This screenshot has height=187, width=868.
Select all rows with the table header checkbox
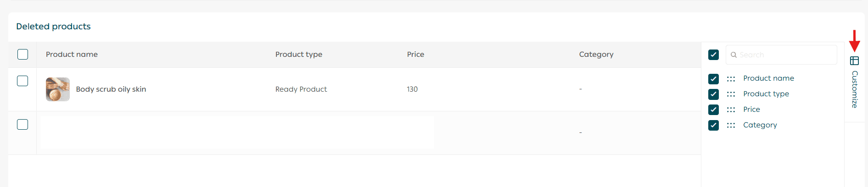(x=22, y=55)
